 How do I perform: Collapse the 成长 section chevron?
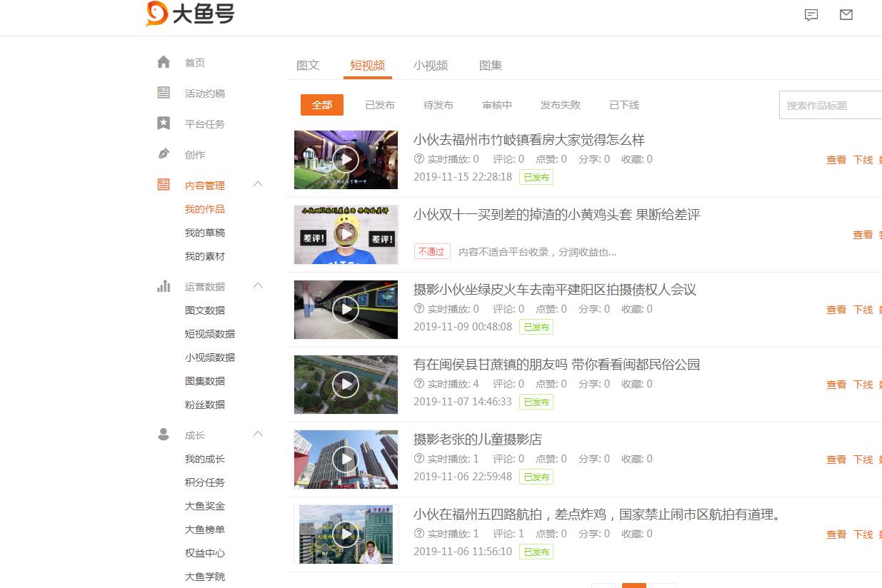(258, 433)
